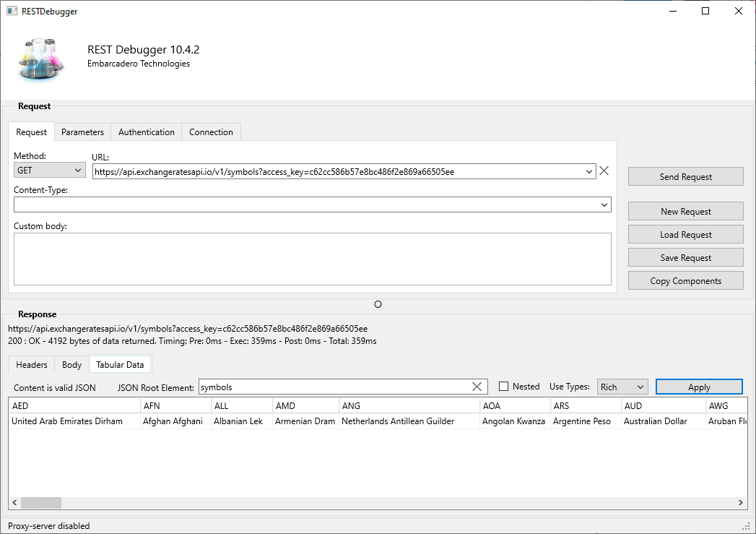Start a New Request

(x=686, y=211)
